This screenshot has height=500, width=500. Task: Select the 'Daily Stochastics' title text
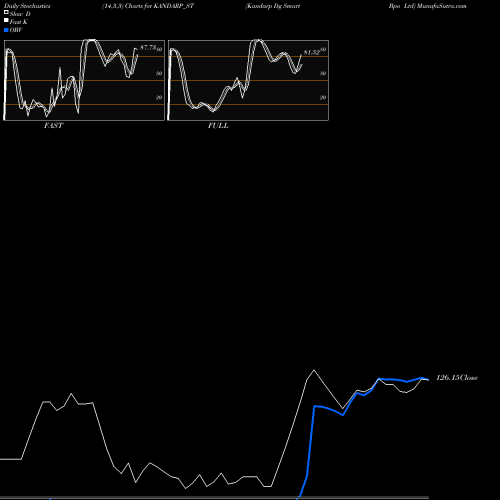(x=27, y=6)
